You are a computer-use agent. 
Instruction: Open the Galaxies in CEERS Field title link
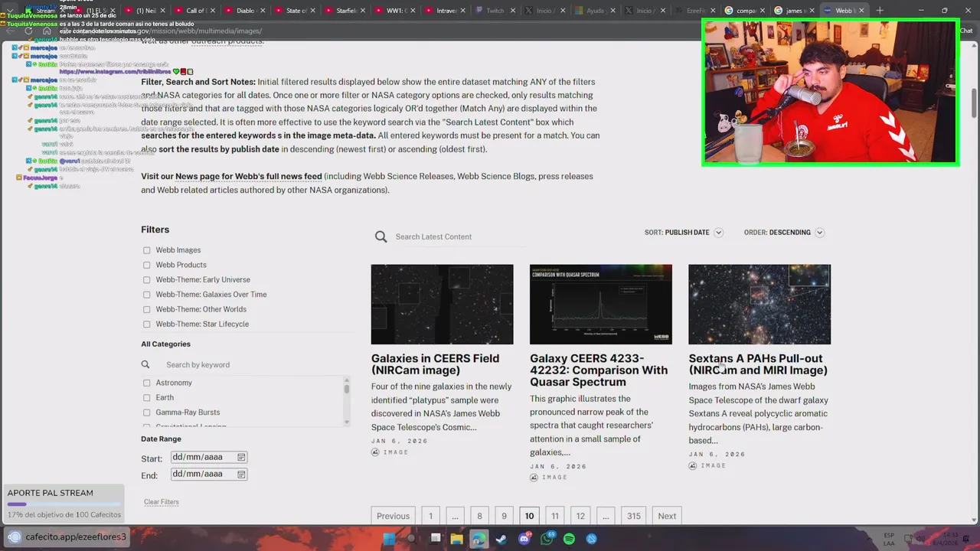coord(435,364)
